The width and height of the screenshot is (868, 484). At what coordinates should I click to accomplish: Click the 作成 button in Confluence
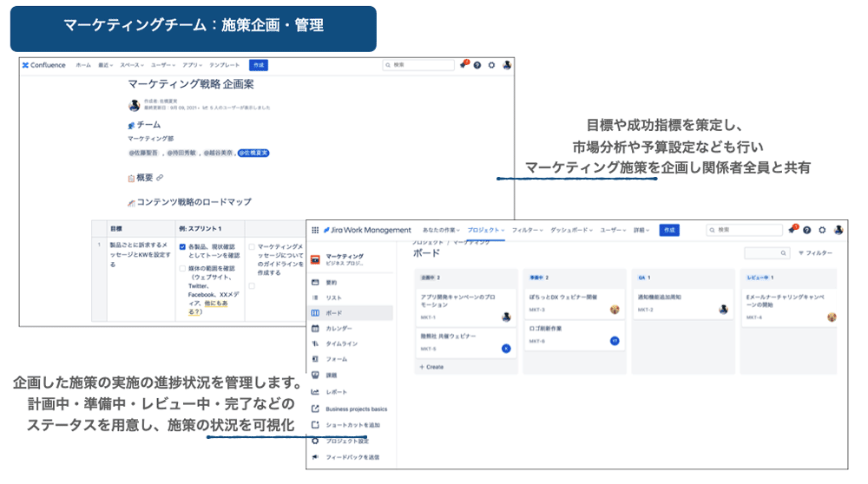(259, 65)
